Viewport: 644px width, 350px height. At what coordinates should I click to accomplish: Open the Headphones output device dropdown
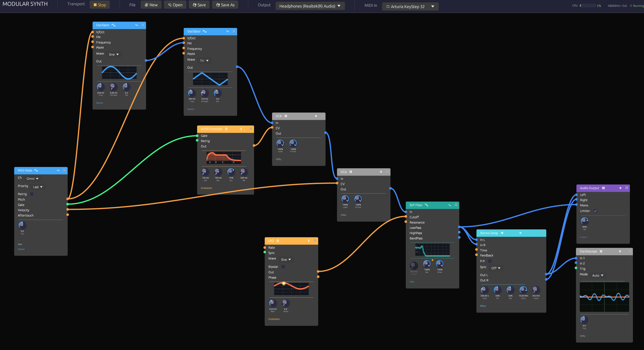(x=310, y=6)
